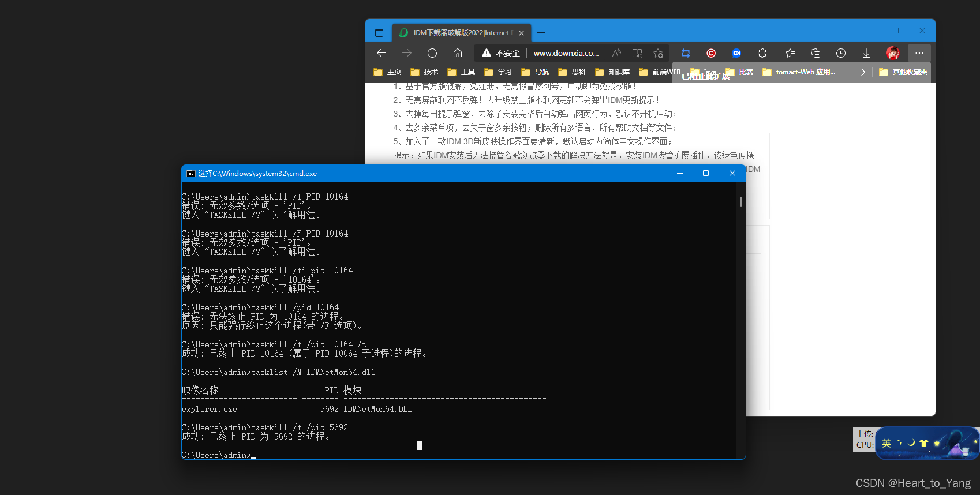Select the IDM下载器破解版2022 browser tab
Viewport: 980px width, 495px height.
(462, 33)
